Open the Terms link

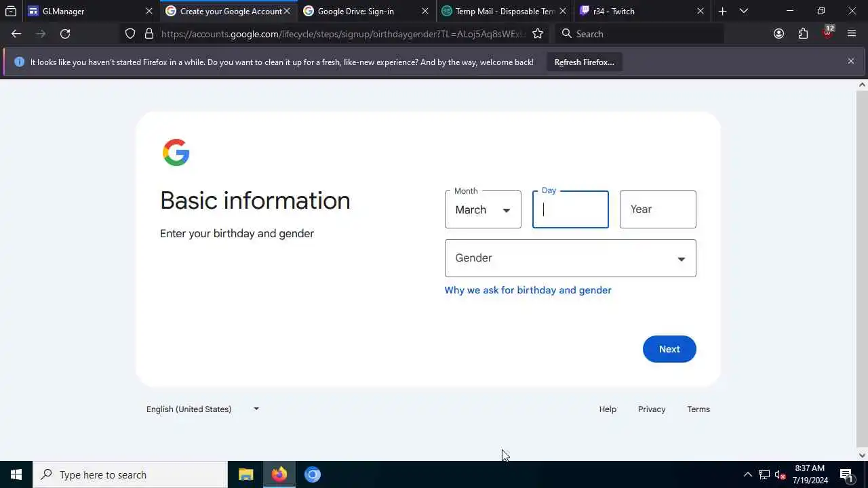(x=698, y=409)
